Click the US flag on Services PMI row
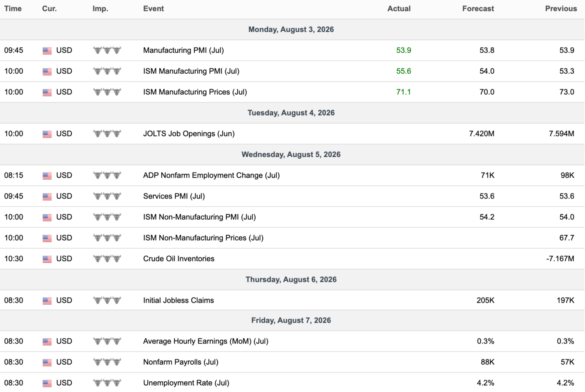The height and width of the screenshot is (392, 585). pos(47,197)
